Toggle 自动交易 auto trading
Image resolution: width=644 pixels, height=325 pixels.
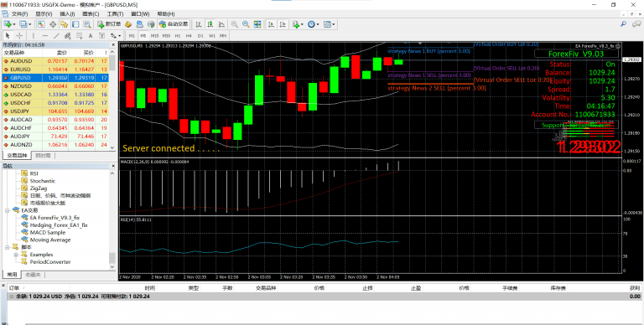coord(174,24)
